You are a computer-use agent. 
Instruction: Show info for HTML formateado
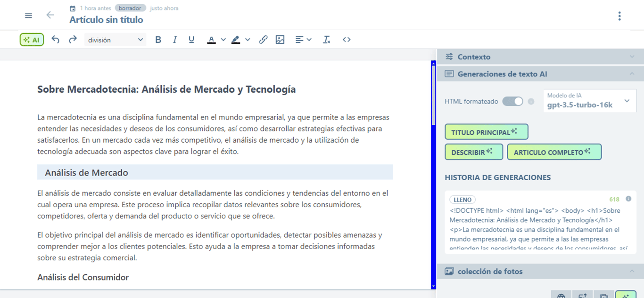[531, 101]
